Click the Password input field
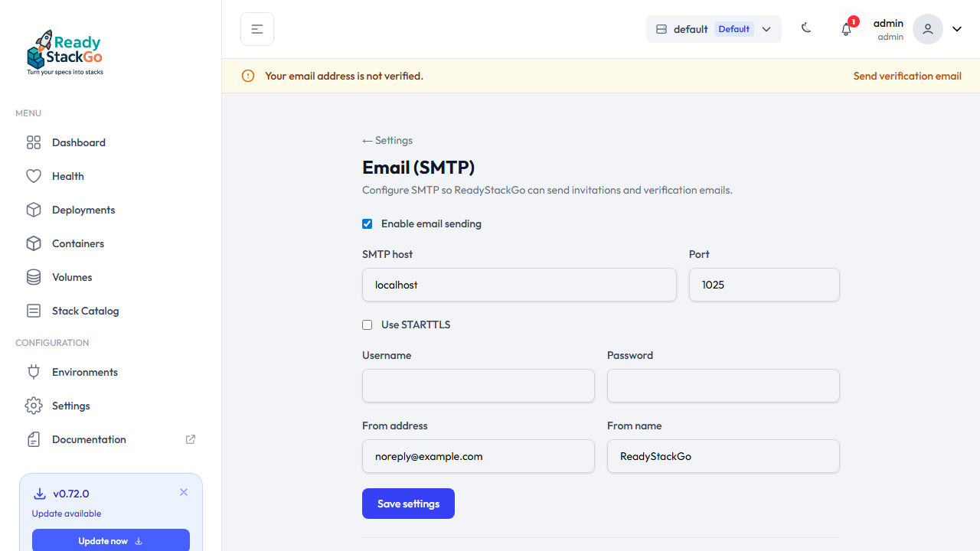The width and height of the screenshot is (980, 551). pyautogui.click(x=724, y=386)
